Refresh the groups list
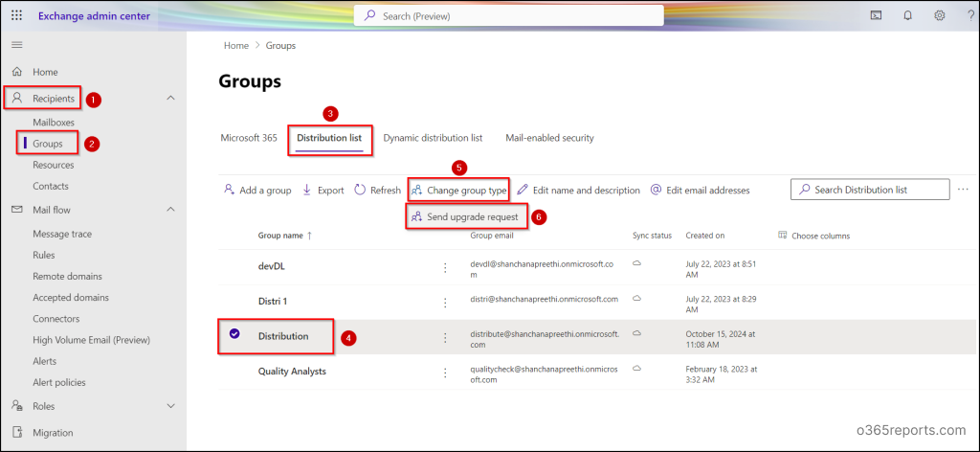 [377, 190]
